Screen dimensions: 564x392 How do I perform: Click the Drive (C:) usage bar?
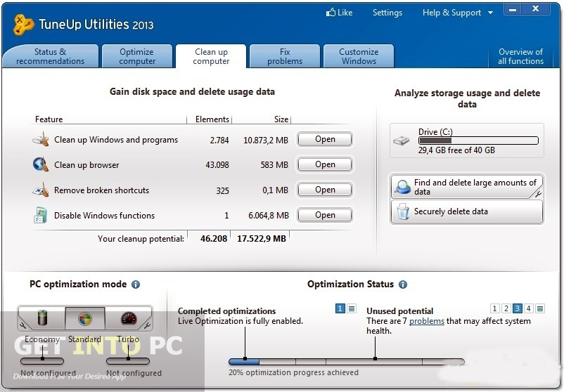(478, 141)
